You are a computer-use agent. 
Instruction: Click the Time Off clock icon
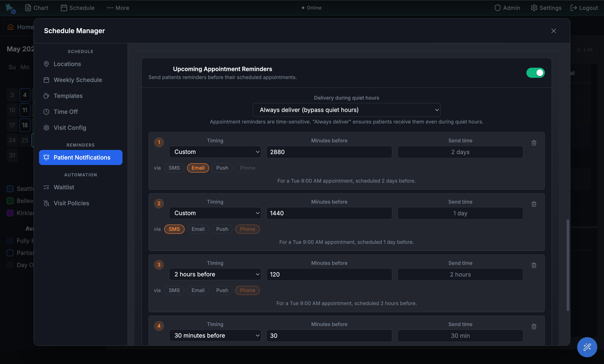(x=46, y=112)
